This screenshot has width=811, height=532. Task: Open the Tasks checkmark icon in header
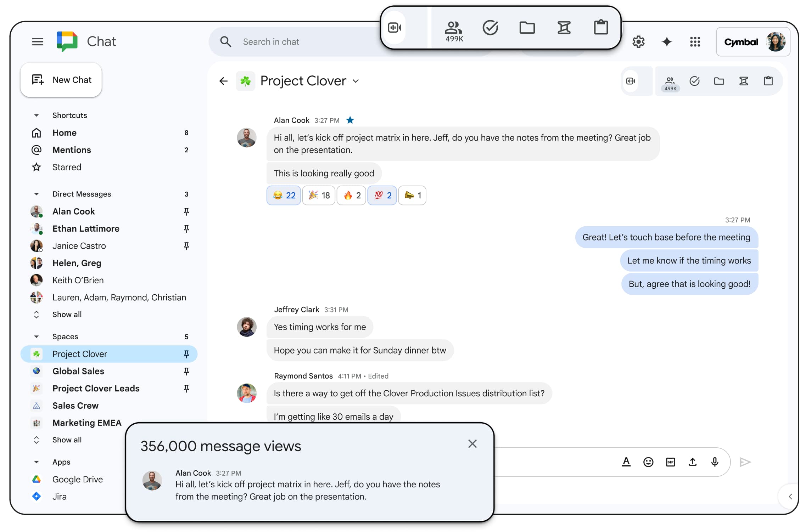tap(694, 81)
